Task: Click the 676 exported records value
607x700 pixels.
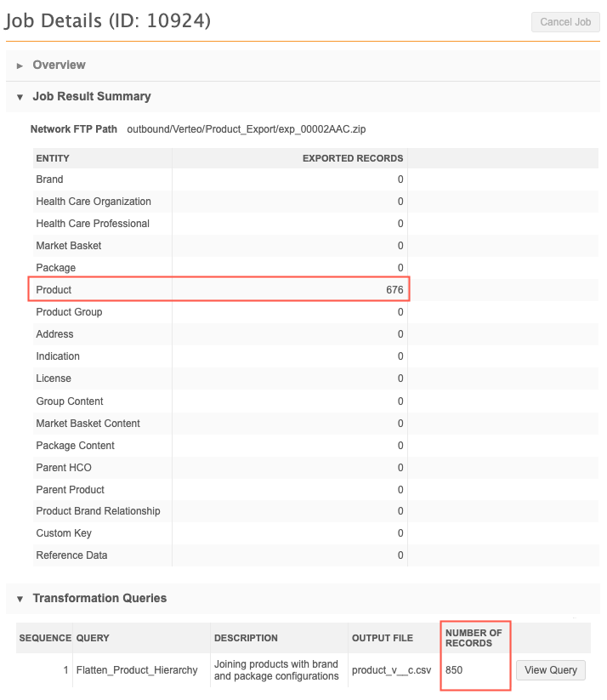Action: tap(394, 290)
